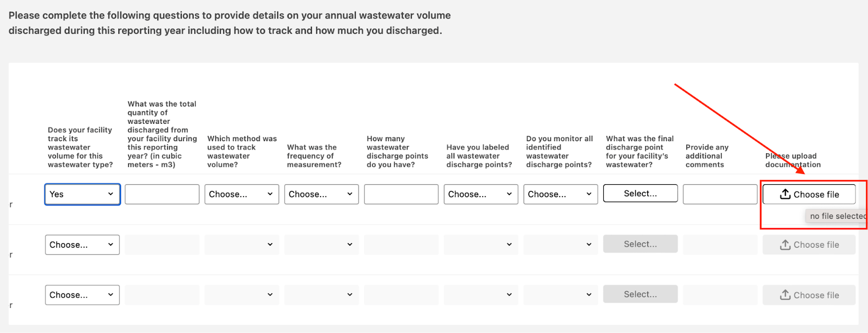
Task: Click the additional comments field in first row
Action: tap(720, 194)
